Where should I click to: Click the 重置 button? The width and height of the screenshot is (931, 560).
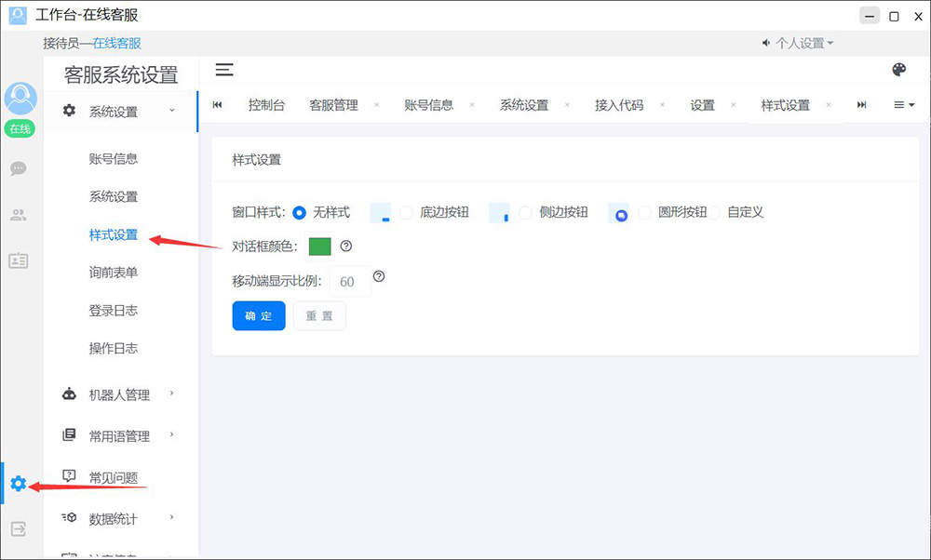coord(319,315)
